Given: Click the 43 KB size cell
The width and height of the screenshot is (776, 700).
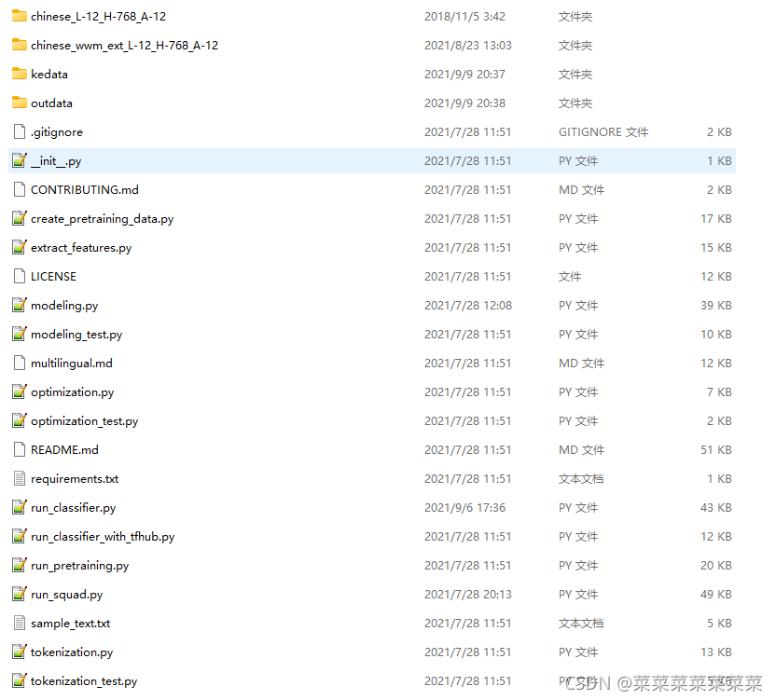Looking at the screenshot, I should coord(716,508).
